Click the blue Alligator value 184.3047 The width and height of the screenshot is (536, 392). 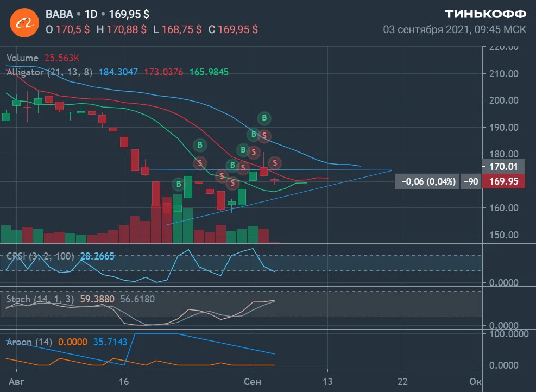click(118, 72)
